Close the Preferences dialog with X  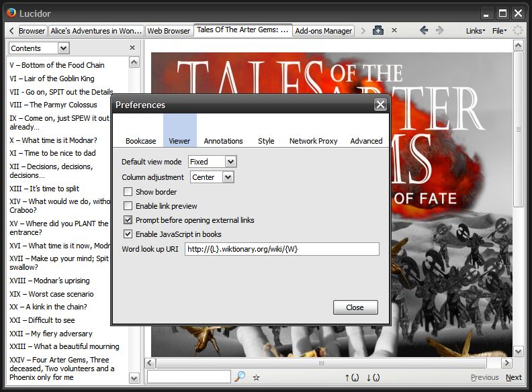point(380,105)
